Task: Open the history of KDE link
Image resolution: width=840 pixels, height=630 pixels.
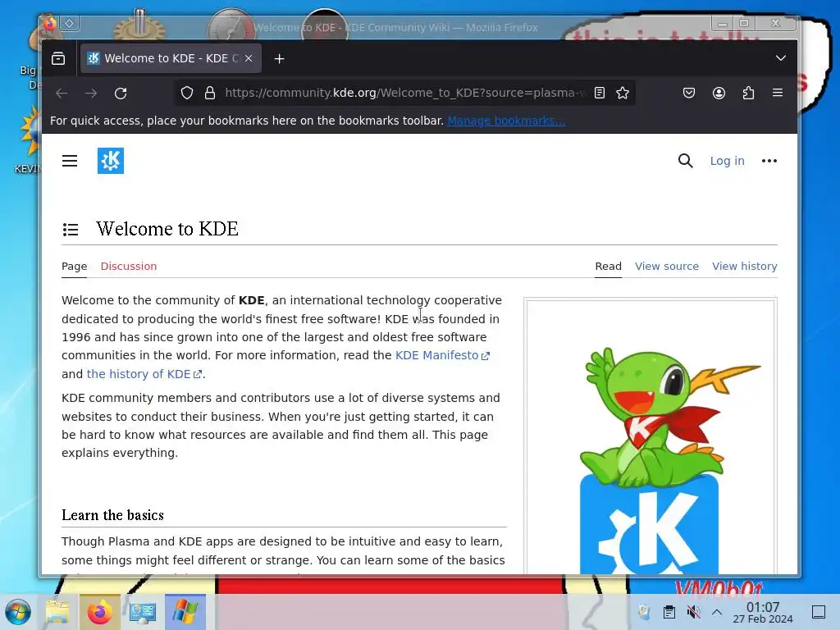Action: (144, 374)
